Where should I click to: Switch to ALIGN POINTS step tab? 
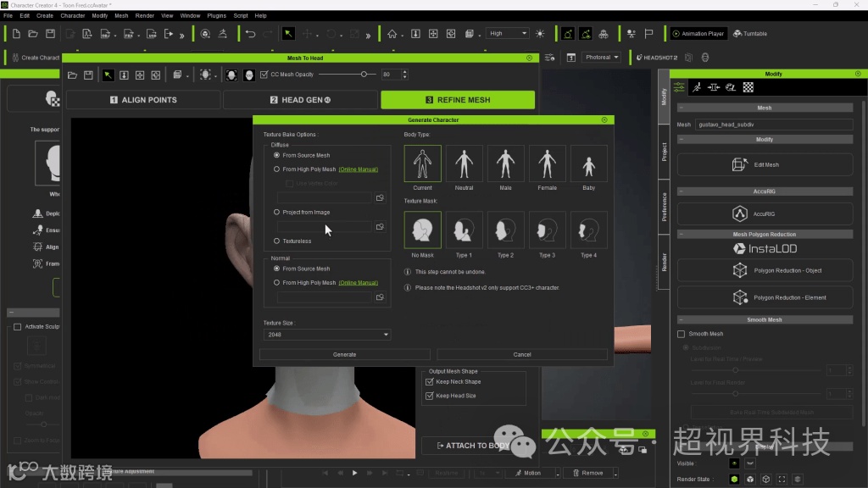pyautogui.click(x=143, y=100)
